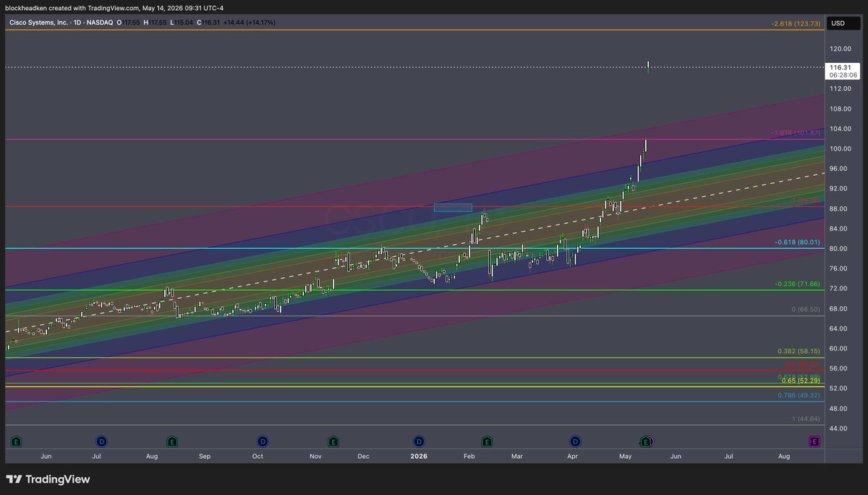Image resolution: width=868 pixels, height=495 pixels.
Task: Click the 2026 year label on time axis
Action: [x=419, y=457]
